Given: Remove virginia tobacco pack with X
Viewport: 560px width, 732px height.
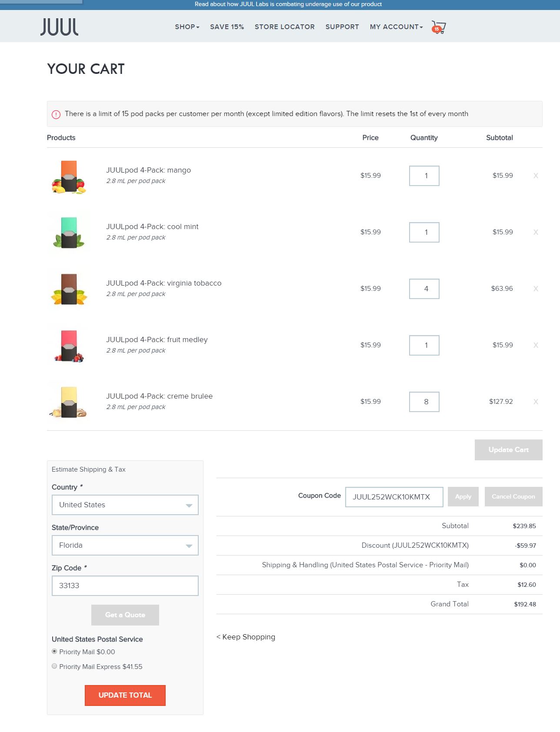Looking at the screenshot, I should point(536,289).
